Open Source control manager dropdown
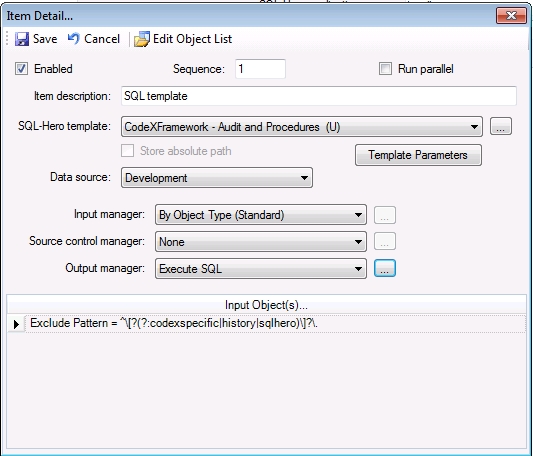This screenshot has width=533, height=456. [261, 241]
